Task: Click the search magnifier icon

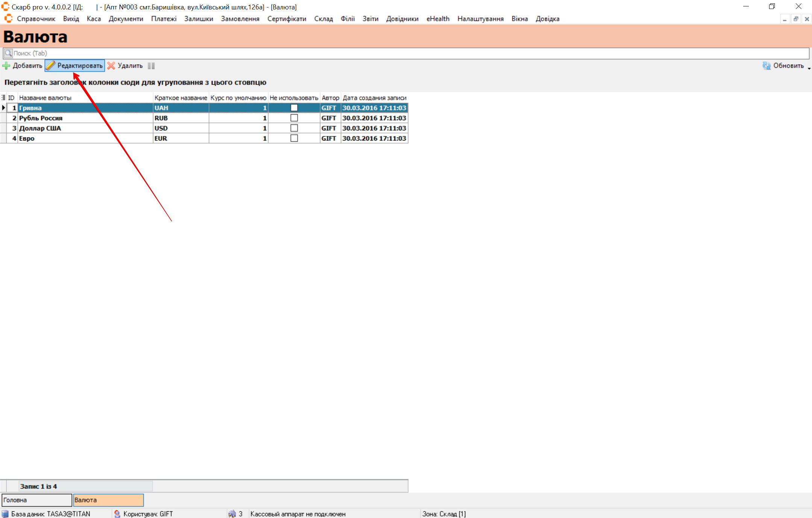Action: (8, 53)
